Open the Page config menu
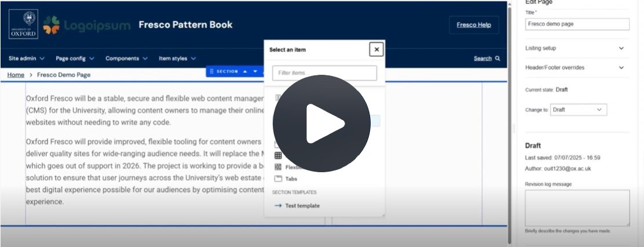Image resolution: width=644 pixels, height=247 pixels. pos(75,59)
